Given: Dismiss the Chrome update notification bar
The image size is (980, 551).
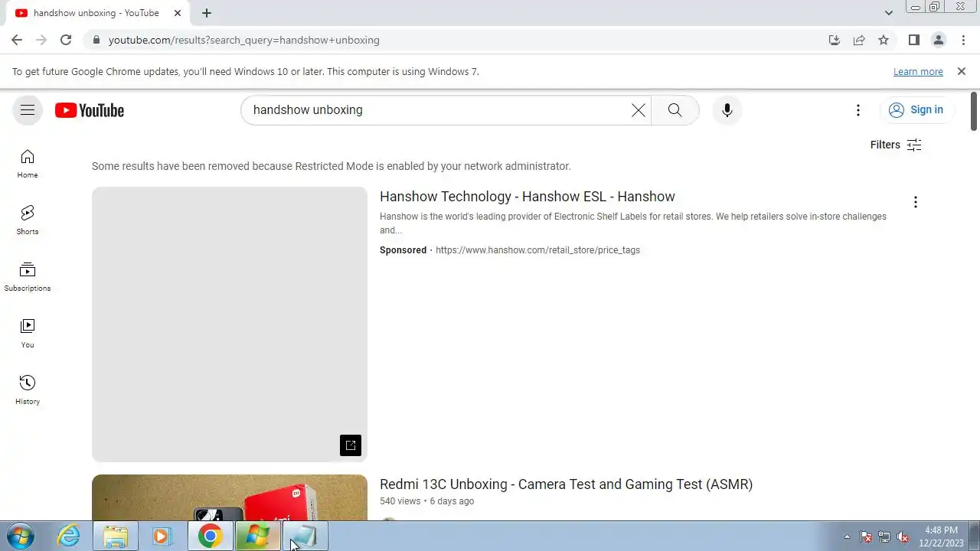Looking at the screenshot, I should pyautogui.click(x=962, y=71).
